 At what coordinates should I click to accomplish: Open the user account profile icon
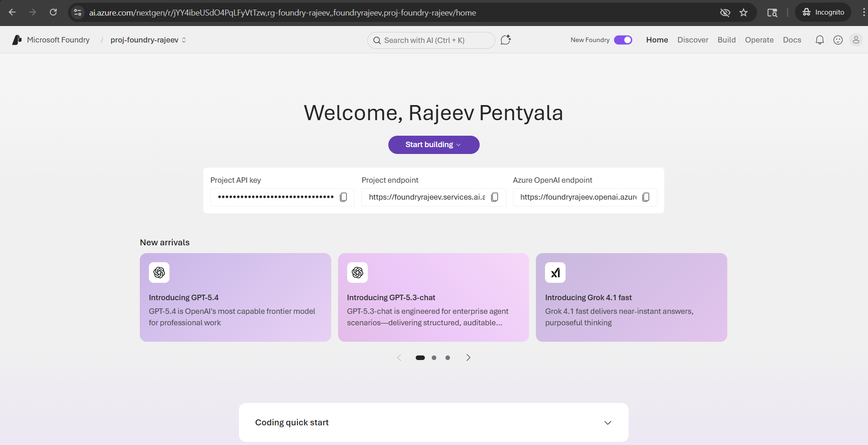[856, 40]
